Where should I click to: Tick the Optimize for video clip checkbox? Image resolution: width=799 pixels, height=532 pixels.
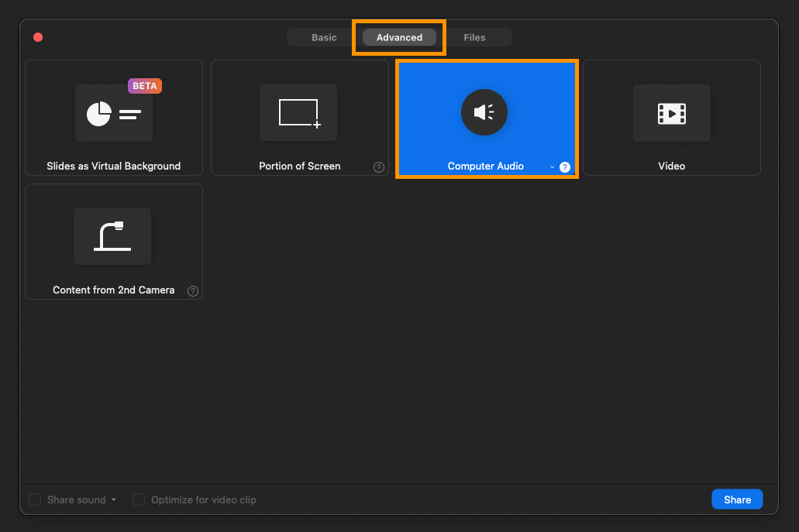(x=139, y=500)
